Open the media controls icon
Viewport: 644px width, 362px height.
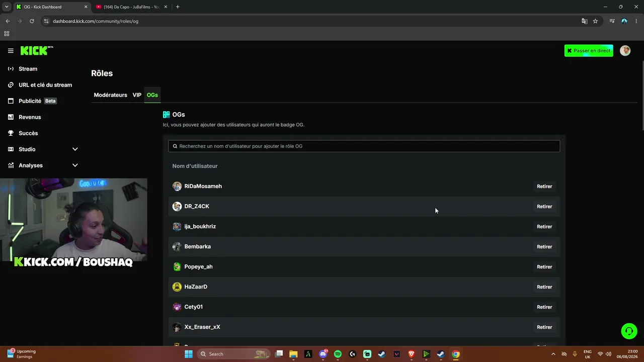(612, 21)
